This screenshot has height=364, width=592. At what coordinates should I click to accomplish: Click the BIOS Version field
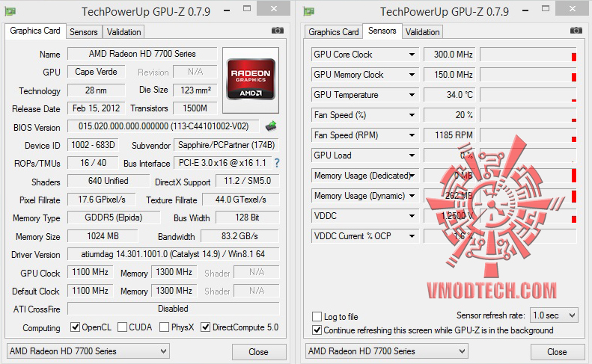pyautogui.click(x=163, y=126)
